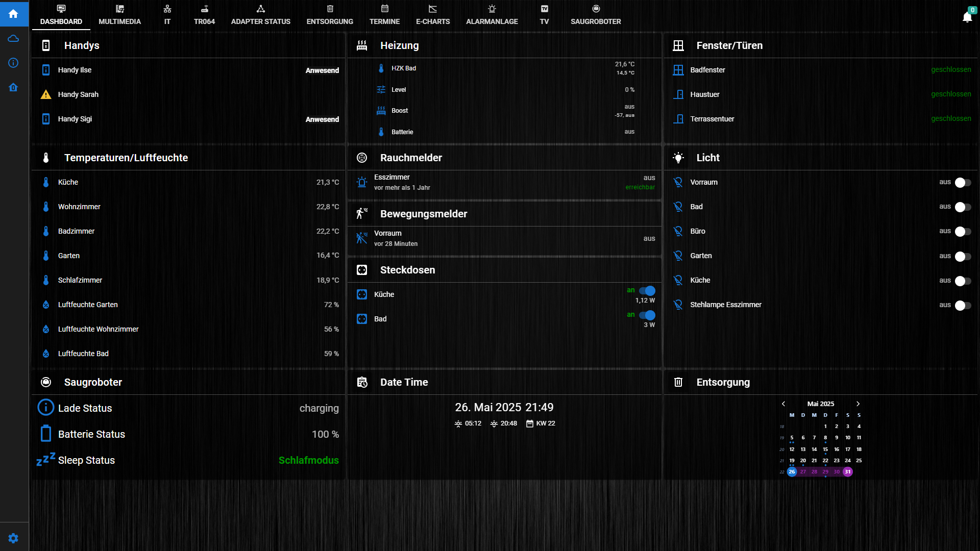Click the Badfenster window icon

678,70
